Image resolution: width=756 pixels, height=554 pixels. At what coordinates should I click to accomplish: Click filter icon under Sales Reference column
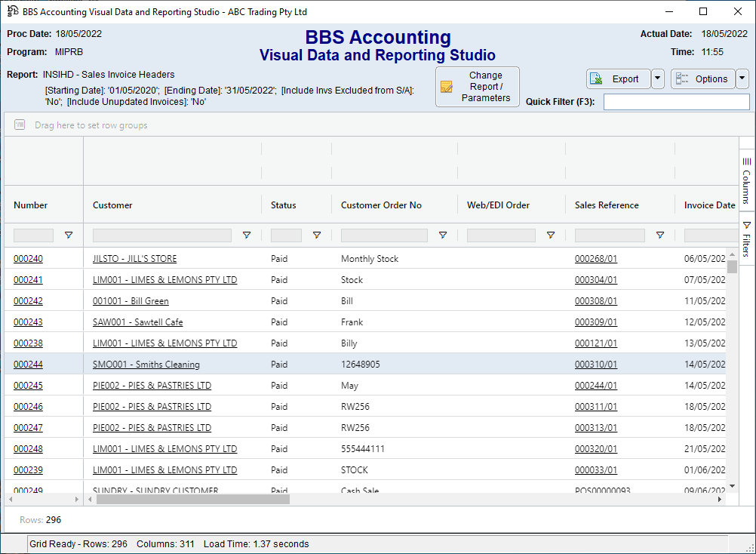point(659,235)
